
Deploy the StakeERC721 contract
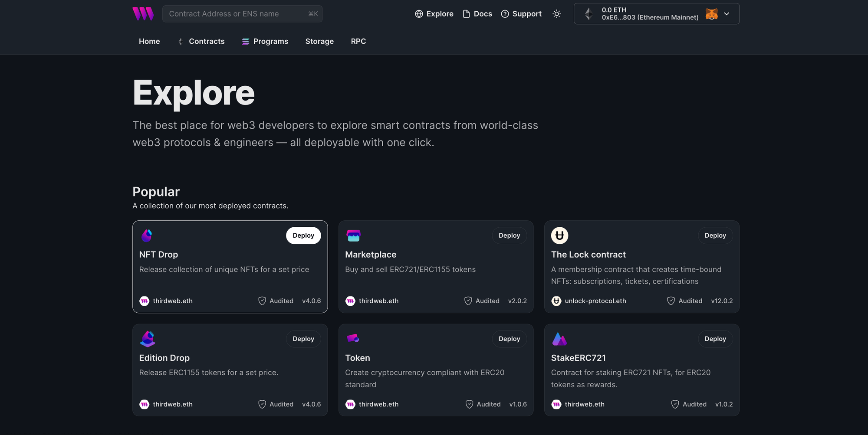715,339
